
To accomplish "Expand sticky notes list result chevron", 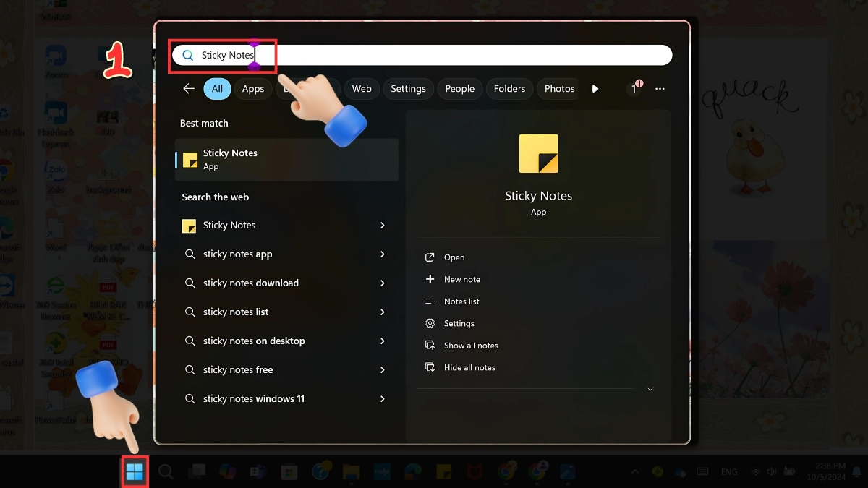I will point(383,312).
